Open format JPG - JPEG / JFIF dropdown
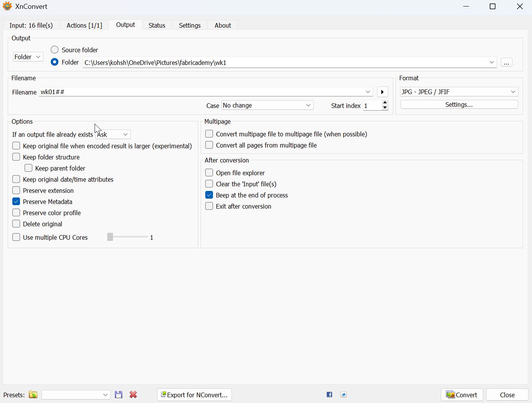 [x=459, y=92]
